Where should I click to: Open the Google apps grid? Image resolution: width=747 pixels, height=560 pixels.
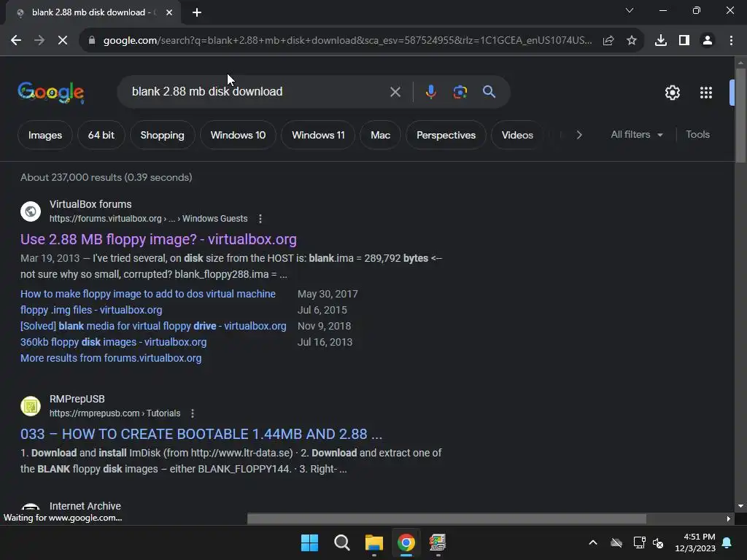pos(706,93)
